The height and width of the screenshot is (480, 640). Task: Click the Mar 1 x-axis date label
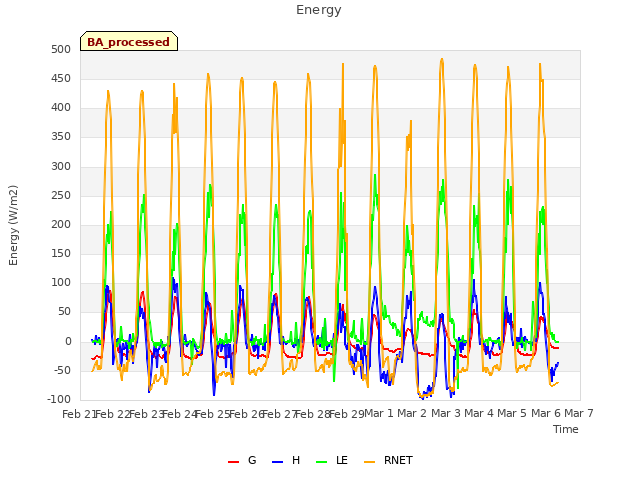tap(379, 414)
